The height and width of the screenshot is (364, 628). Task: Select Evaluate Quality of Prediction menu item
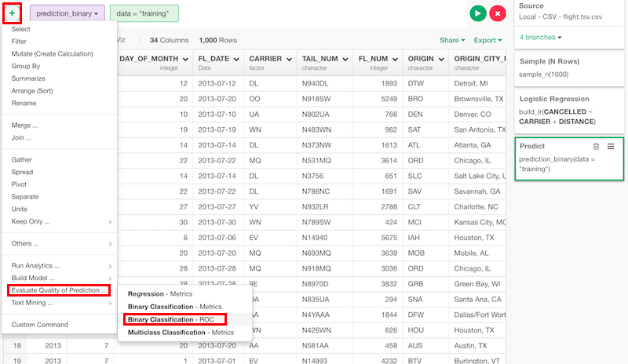(59, 290)
